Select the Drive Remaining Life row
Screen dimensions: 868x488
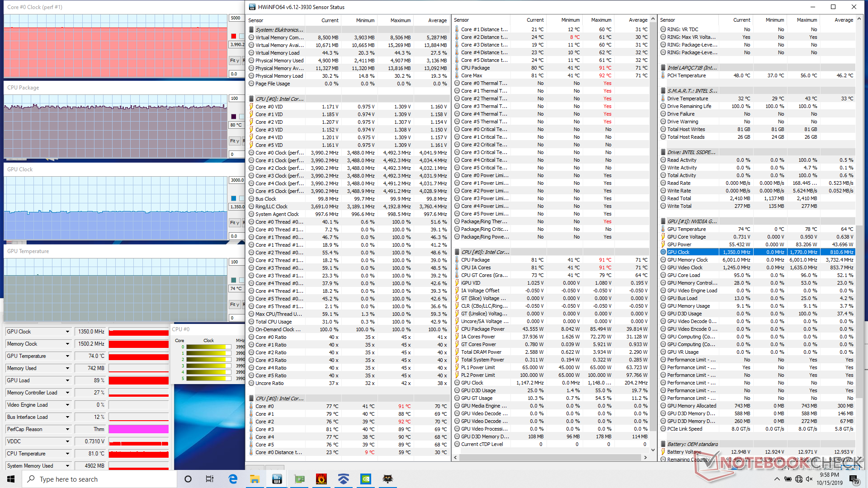[757, 106]
